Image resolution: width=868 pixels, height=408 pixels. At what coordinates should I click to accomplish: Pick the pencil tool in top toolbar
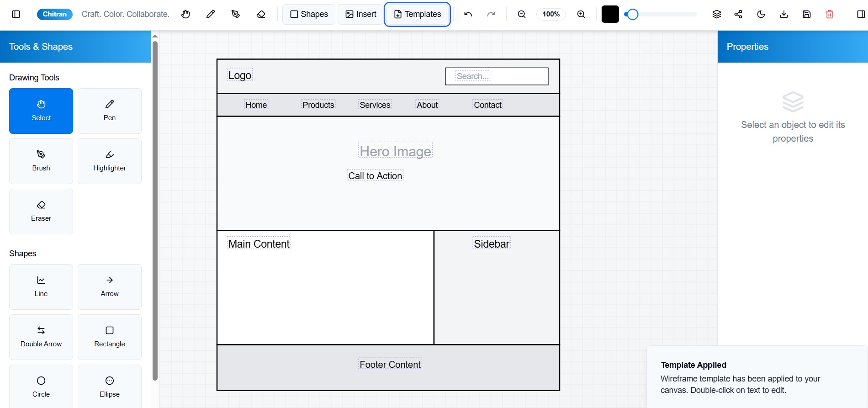(x=211, y=14)
